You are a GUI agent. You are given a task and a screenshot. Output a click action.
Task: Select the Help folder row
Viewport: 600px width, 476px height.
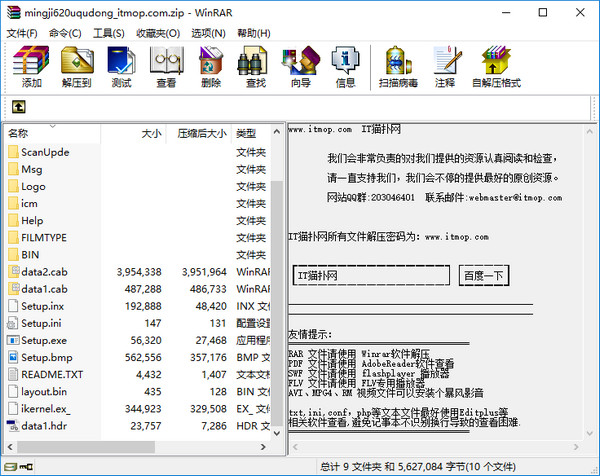click(138, 221)
